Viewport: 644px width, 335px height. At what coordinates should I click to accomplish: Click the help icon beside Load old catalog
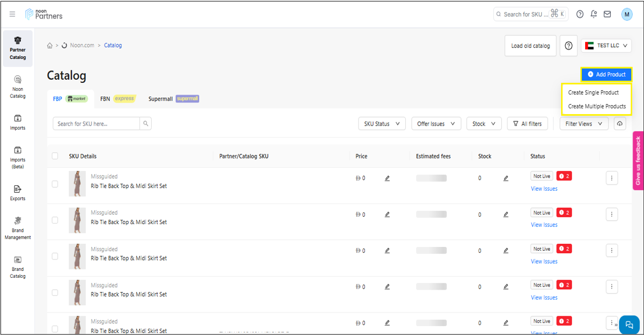point(568,46)
